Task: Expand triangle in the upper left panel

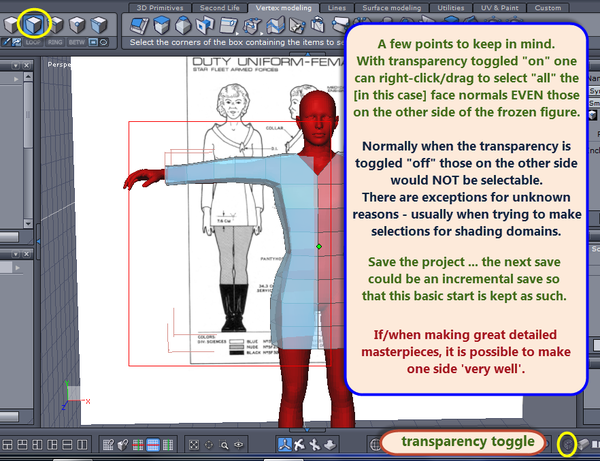Action: pyautogui.click(x=16, y=79)
